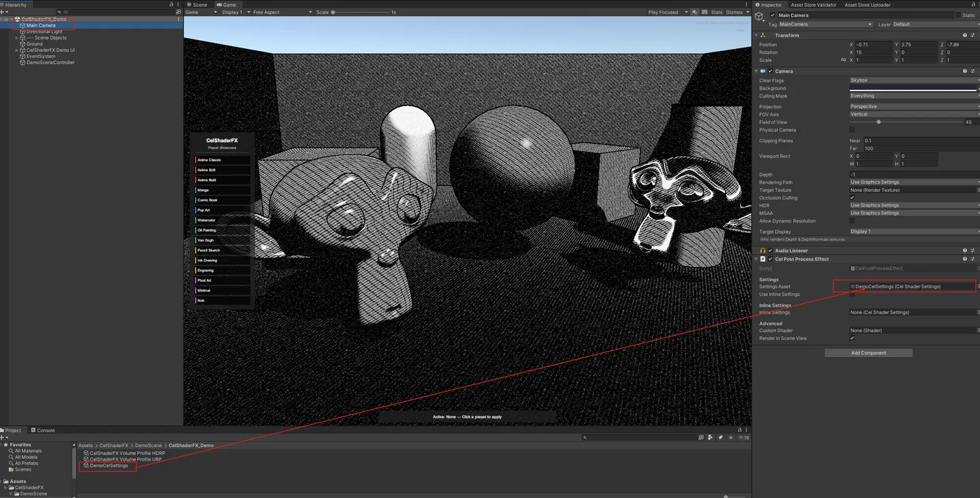Expand the CelShaderFX Demo UI hierarchy item
The width and height of the screenshot is (980, 498).
click(17, 50)
